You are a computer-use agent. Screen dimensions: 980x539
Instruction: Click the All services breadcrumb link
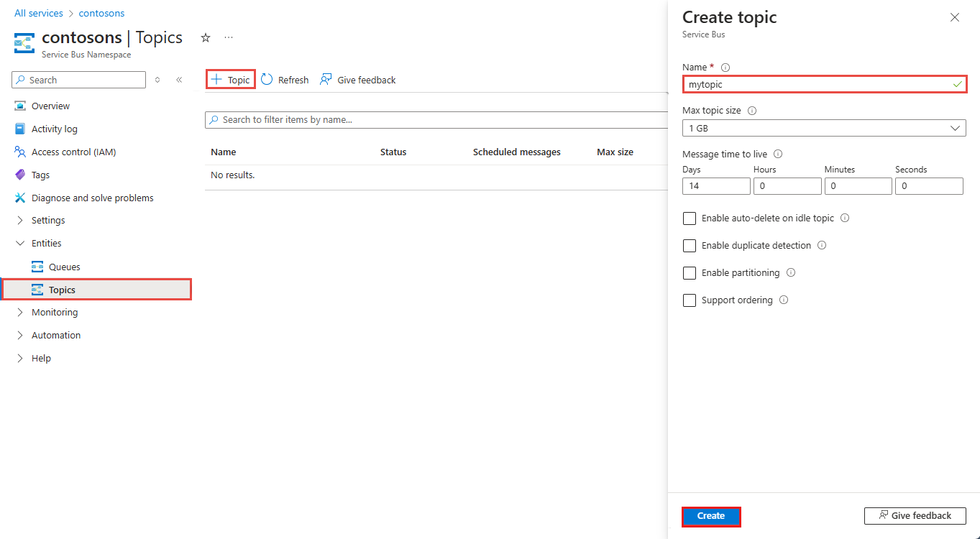click(x=38, y=13)
